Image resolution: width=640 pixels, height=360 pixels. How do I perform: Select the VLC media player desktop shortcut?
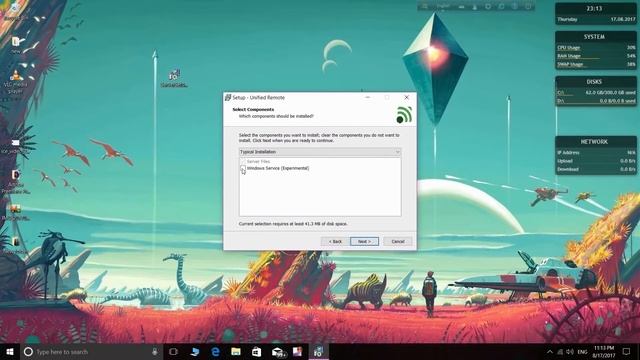16,82
